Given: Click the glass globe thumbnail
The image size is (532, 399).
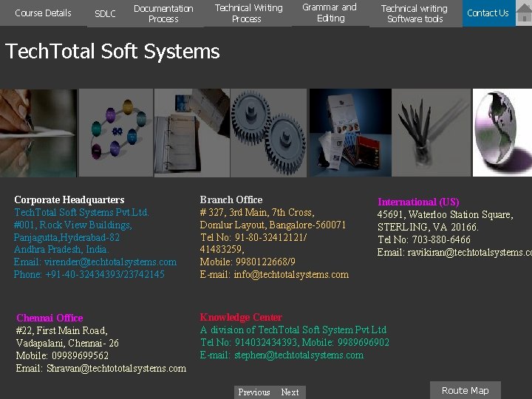Looking at the screenshot, I should pyautogui.click(x=502, y=133).
